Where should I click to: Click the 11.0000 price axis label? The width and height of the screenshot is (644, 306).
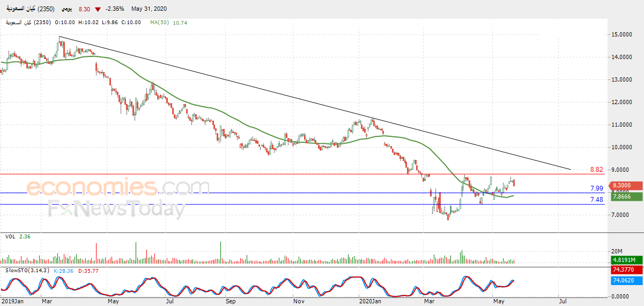(621, 125)
